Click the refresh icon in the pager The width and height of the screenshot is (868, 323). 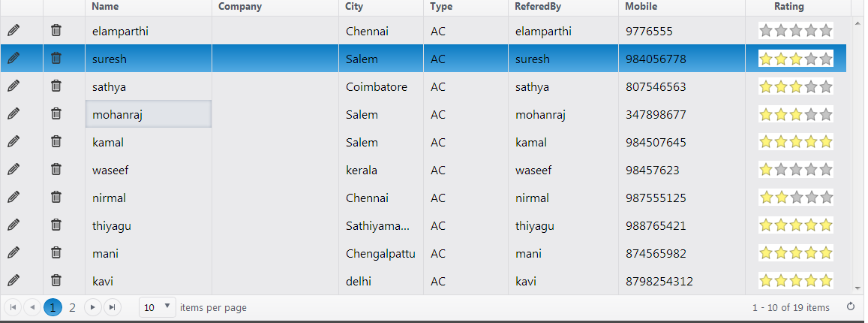pyautogui.click(x=850, y=306)
